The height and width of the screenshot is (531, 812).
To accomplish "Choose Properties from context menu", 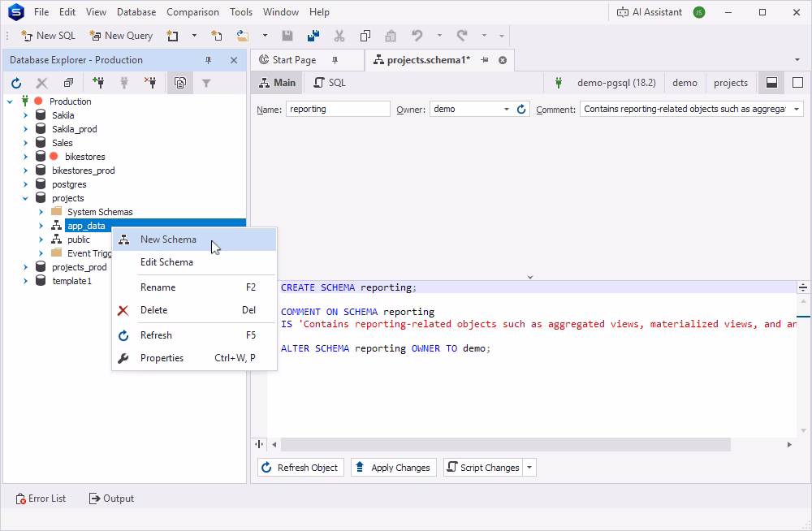I will pyautogui.click(x=194, y=358).
